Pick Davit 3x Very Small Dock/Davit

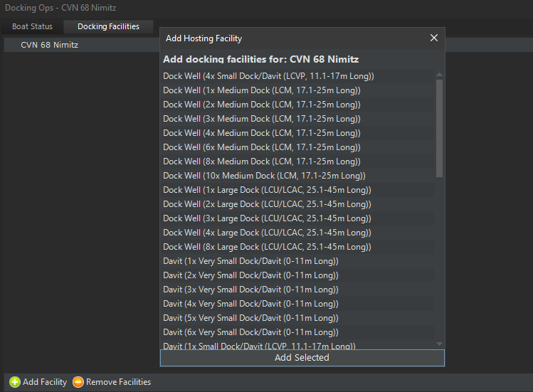pyautogui.click(x=298, y=290)
